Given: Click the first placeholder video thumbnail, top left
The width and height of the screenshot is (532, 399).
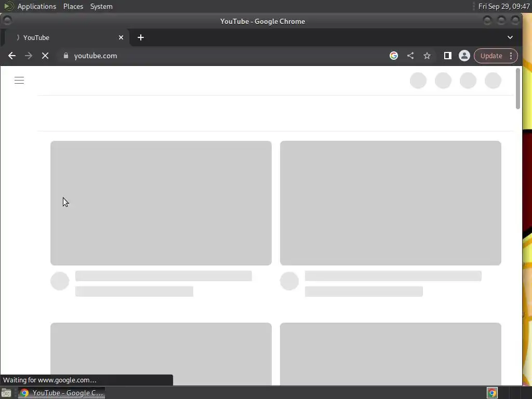Looking at the screenshot, I should pyautogui.click(x=161, y=203).
